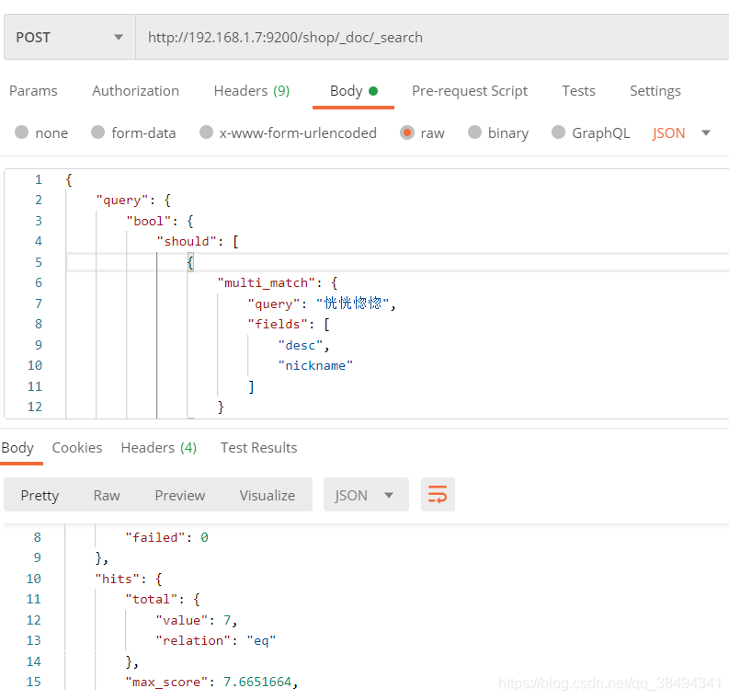Screen dimensions: 729x700
Task: Click the Visualize response view button
Action: point(267,495)
